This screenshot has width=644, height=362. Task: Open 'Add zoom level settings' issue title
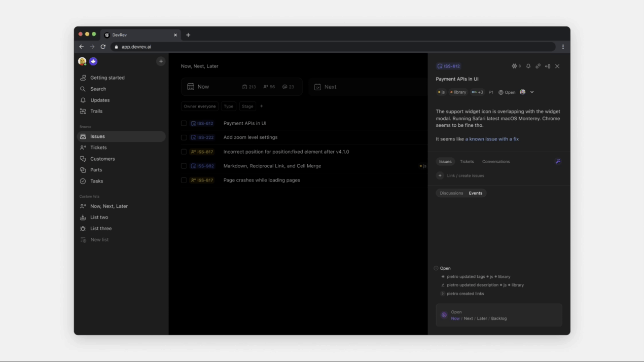(x=251, y=137)
